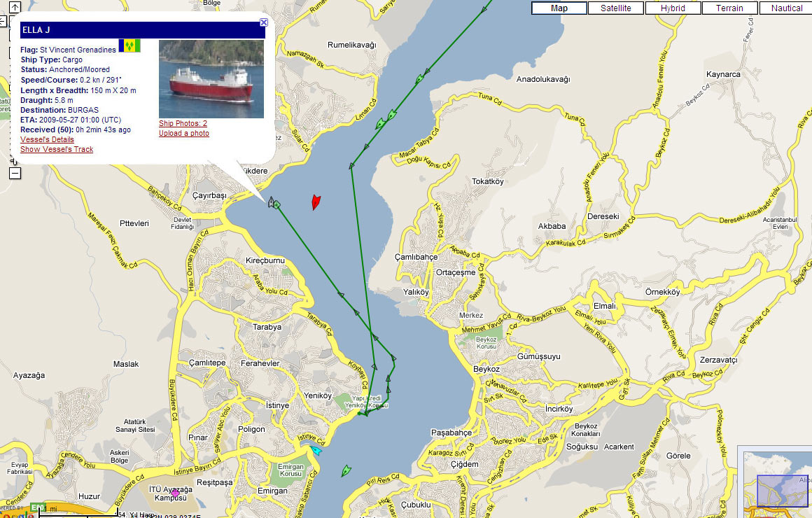The image size is (812, 518).
Task: Select the Map view button
Action: pyautogui.click(x=559, y=8)
